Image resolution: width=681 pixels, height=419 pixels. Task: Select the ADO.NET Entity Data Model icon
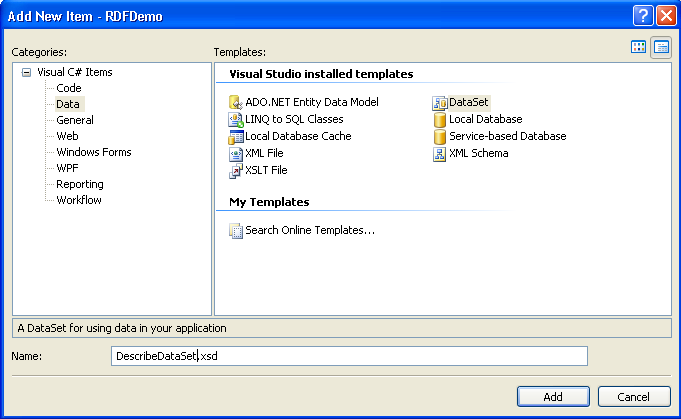click(236, 103)
